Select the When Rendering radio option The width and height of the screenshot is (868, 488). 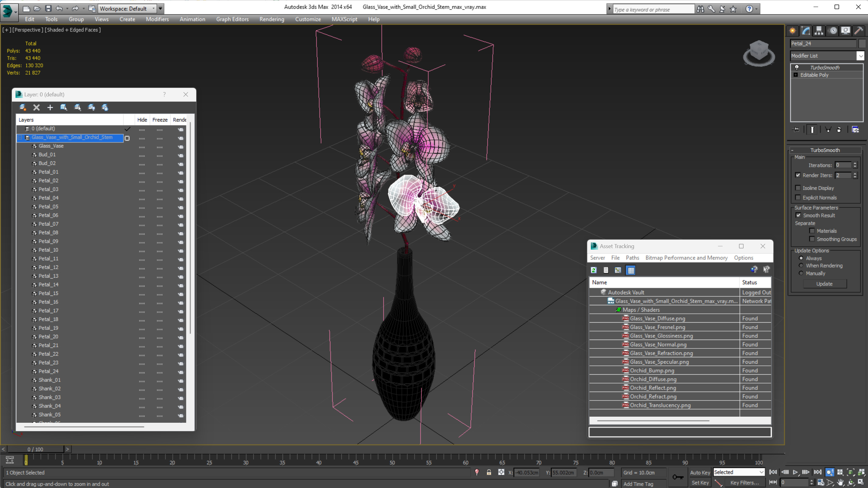(x=801, y=266)
